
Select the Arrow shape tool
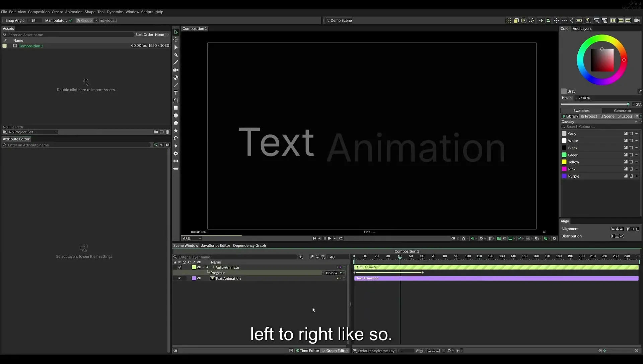pos(176,161)
